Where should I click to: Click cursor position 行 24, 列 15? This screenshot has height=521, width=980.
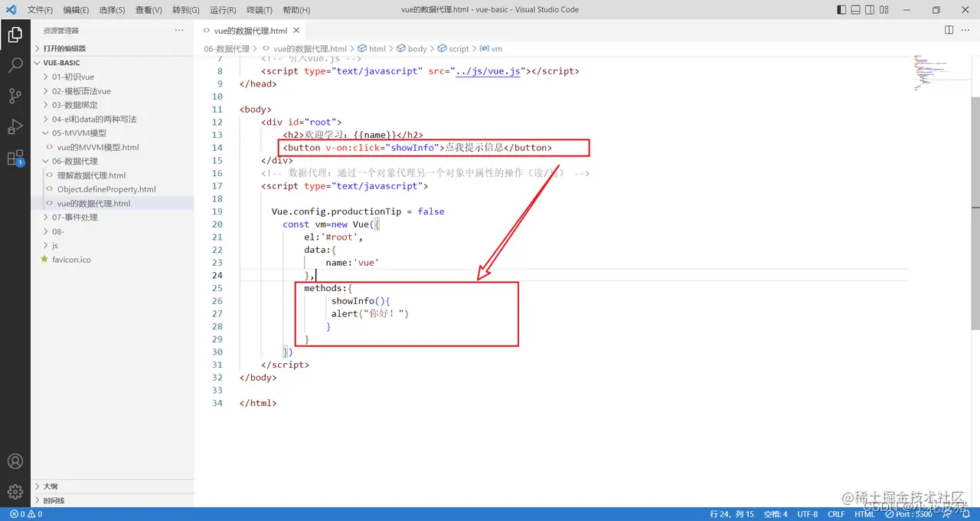[x=732, y=514]
